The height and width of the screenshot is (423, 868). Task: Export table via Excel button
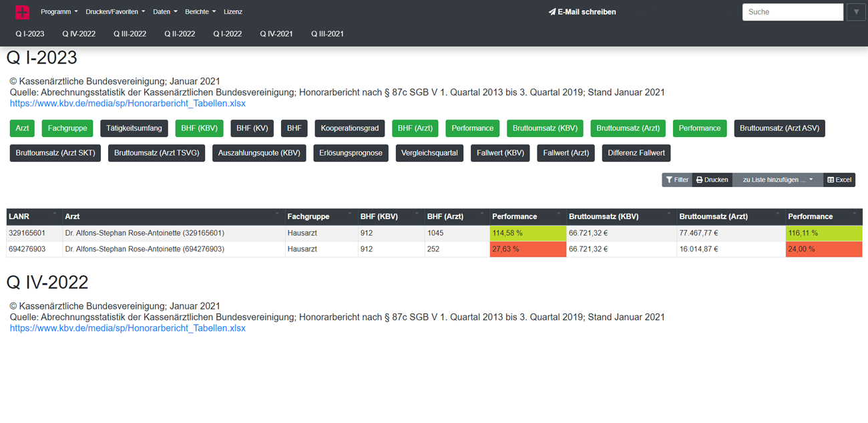click(839, 180)
